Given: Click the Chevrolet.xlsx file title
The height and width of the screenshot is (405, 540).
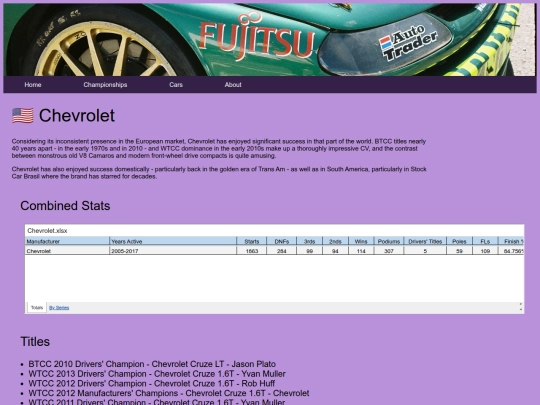Looking at the screenshot, I should click(47, 230).
